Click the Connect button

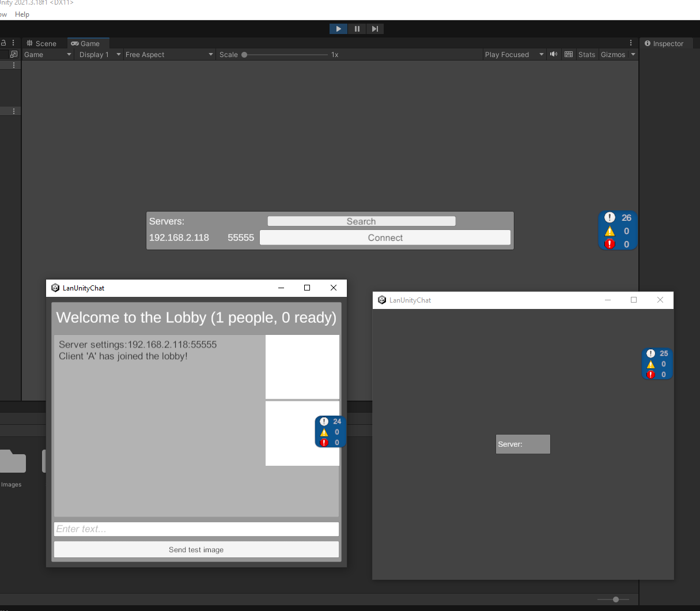(385, 238)
